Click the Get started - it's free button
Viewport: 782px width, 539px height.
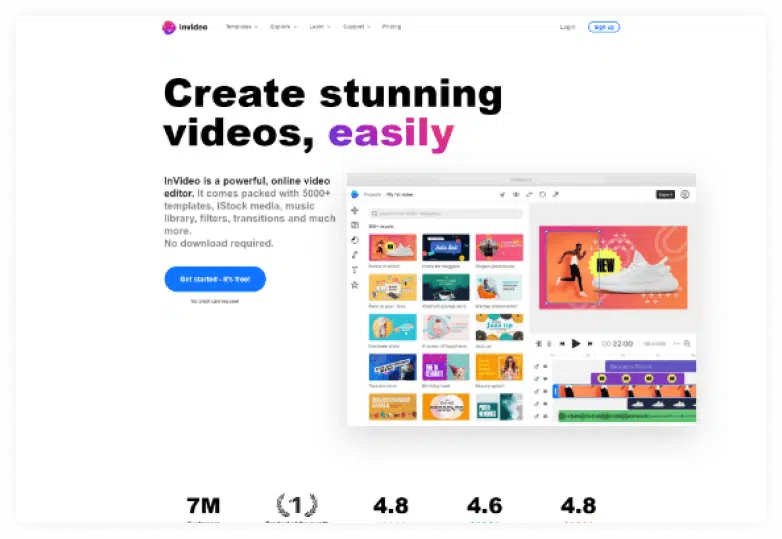click(x=215, y=279)
